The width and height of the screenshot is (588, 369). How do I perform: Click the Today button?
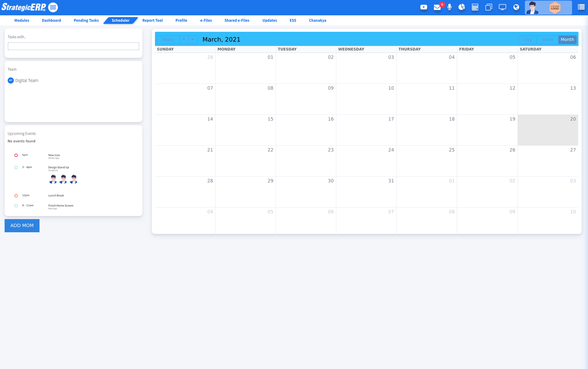click(x=168, y=40)
